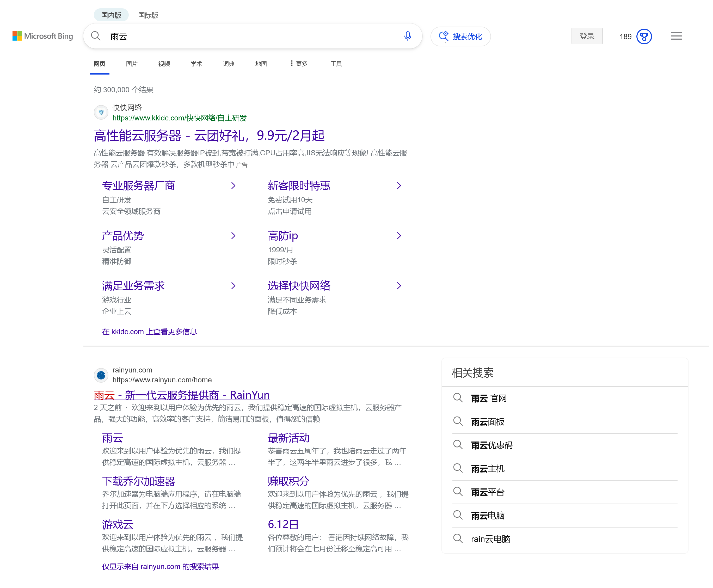Click the microphone icon for voice search
The width and height of the screenshot is (713, 588).
tap(408, 36)
